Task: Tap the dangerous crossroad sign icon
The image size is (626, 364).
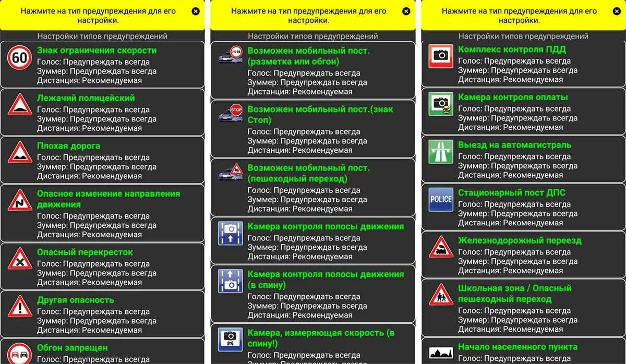Action: tap(20, 259)
